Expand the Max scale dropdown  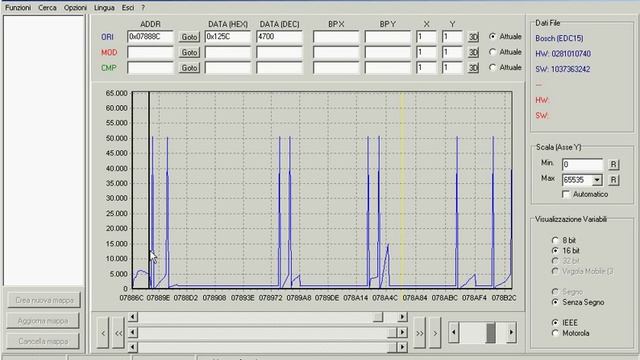[x=597, y=180]
